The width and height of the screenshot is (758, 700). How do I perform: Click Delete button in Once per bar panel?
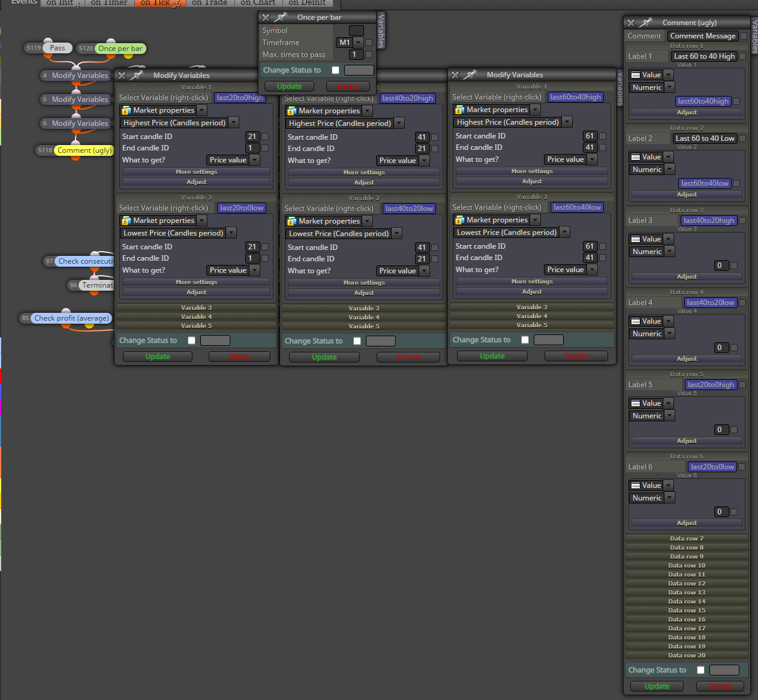348,86
